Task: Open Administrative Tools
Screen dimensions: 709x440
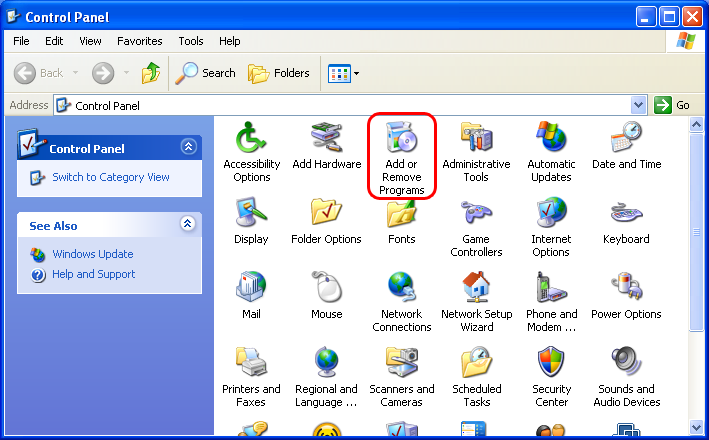Action: tap(476, 151)
